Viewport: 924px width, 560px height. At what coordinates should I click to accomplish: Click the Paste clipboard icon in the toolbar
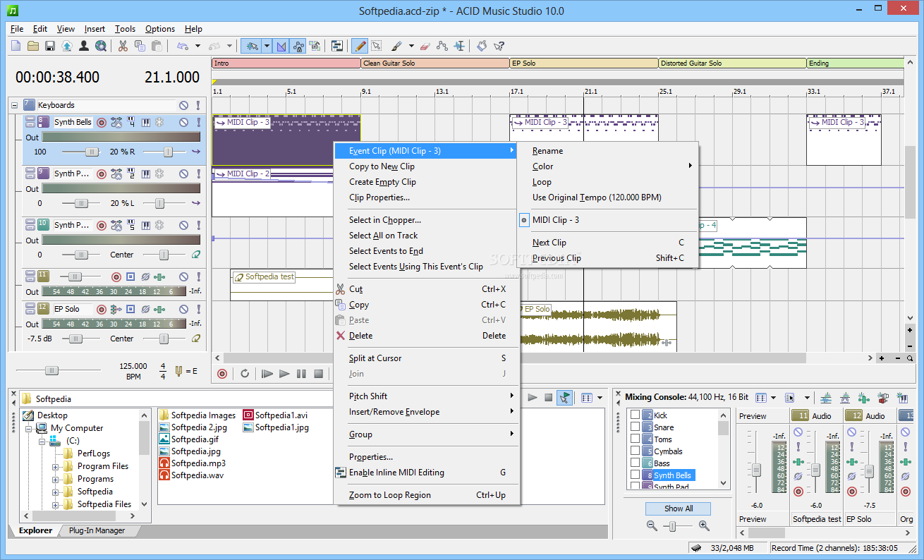[157, 46]
